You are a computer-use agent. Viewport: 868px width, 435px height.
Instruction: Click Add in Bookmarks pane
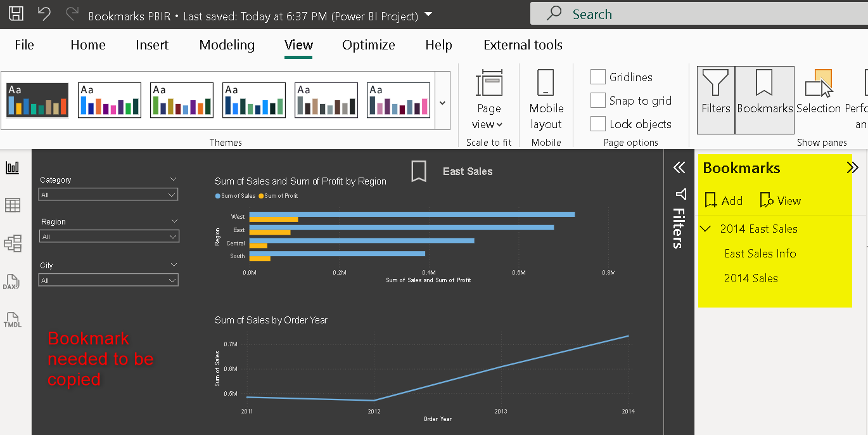pyautogui.click(x=723, y=200)
